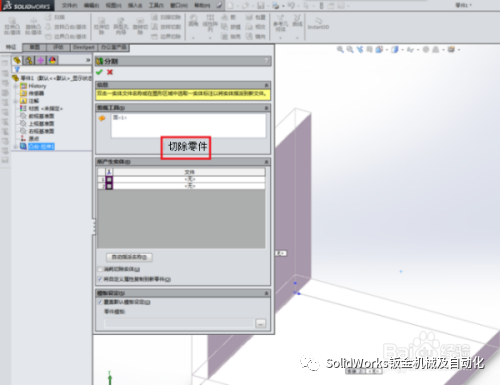The width and height of the screenshot is (500, 385).
Task: Check the first resulting body checkbox
Action: click(109, 179)
